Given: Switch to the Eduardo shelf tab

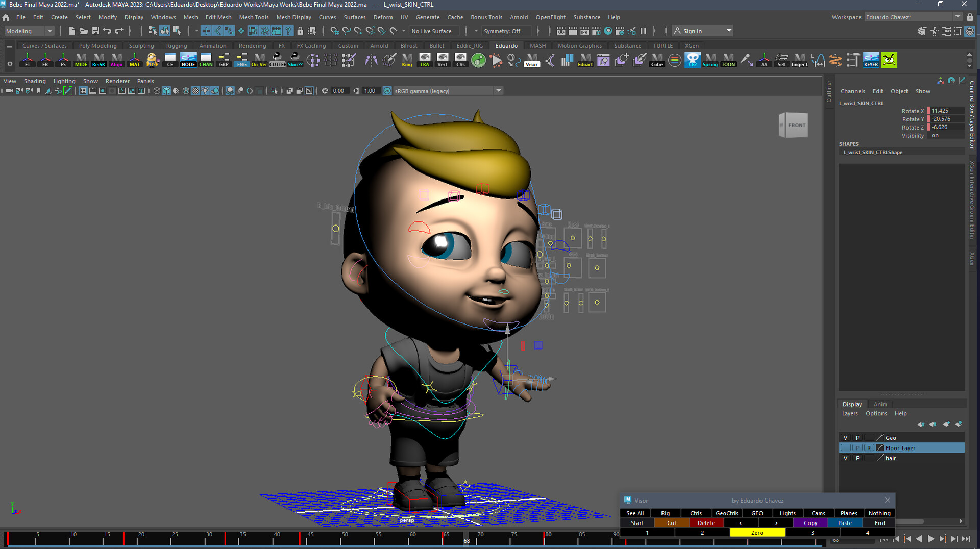Looking at the screenshot, I should tap(506, 45).
